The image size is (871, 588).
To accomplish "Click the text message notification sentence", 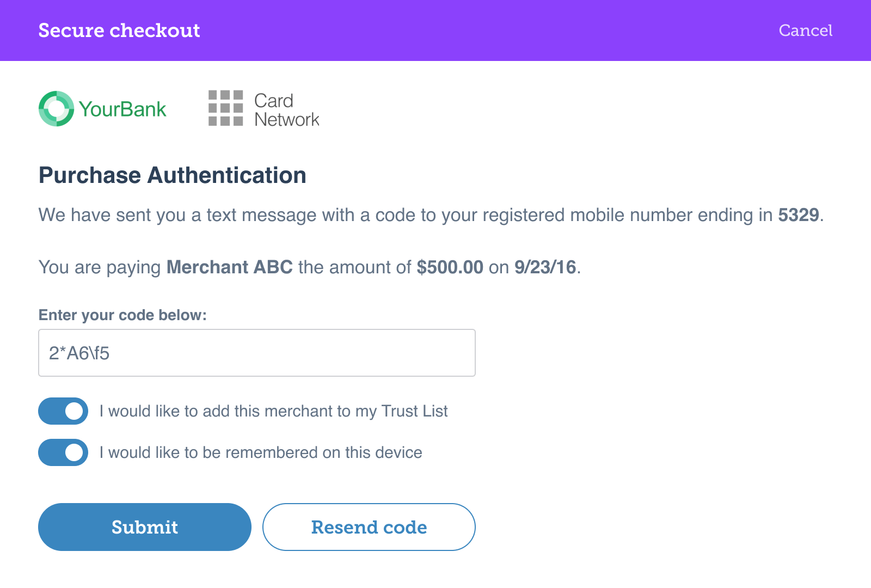I will pos(431,215).
